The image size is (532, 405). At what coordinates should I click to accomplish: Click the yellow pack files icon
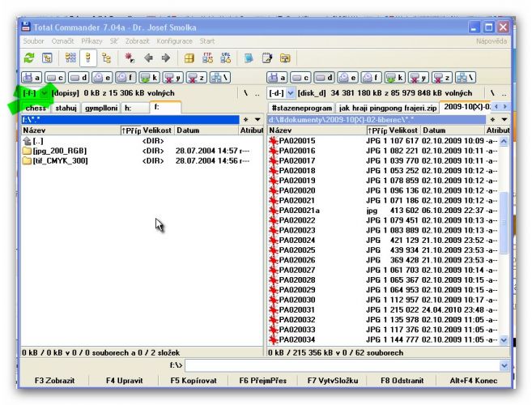189,58
